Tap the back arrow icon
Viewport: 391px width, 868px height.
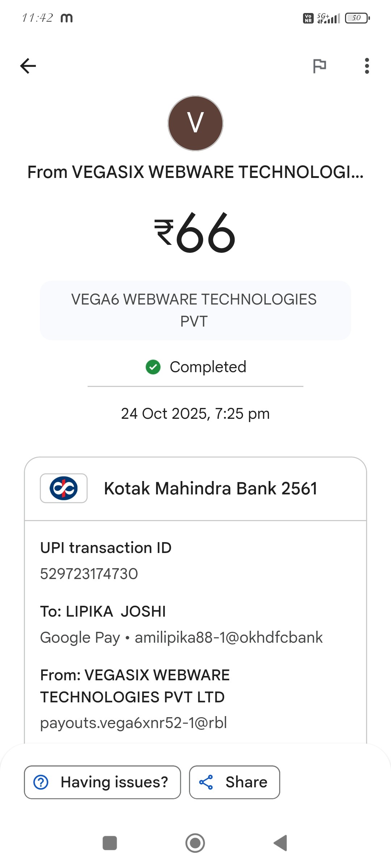pos(28,66)
